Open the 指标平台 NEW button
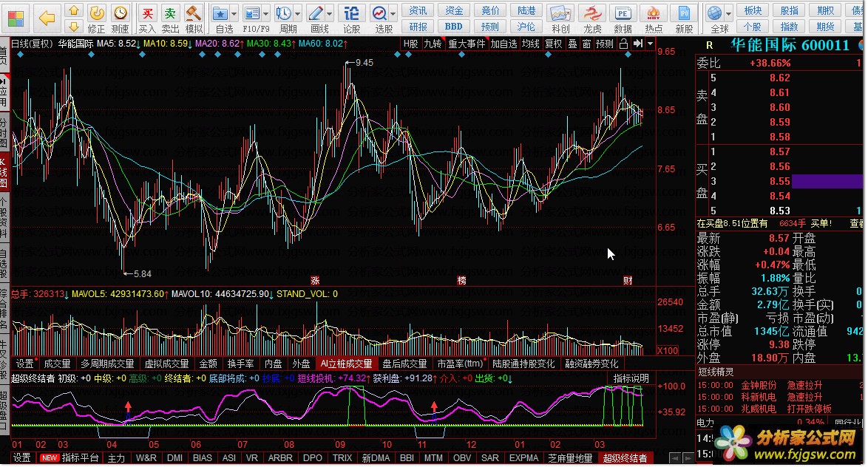Image resolution: width=868 pixels, height=467 pixels. click(70, 458)
